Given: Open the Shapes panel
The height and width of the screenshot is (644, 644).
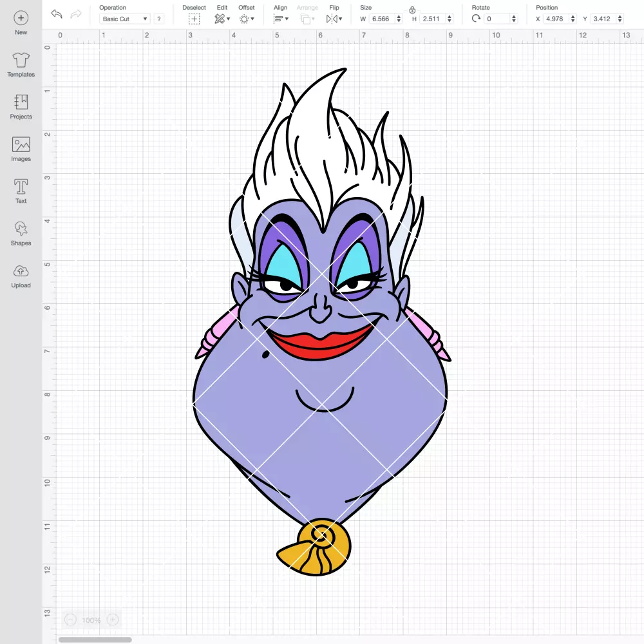Looking at the screenshot, I should pos(21,233).
